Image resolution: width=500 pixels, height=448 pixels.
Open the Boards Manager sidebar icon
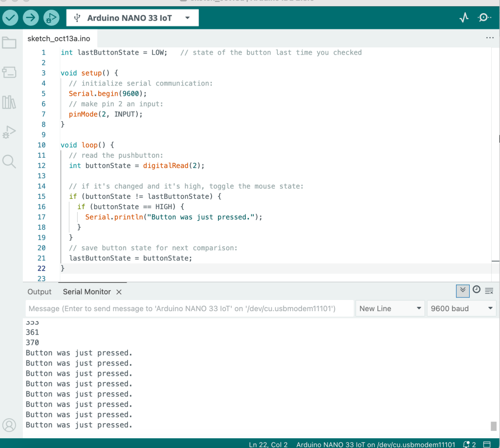point(9,73)
